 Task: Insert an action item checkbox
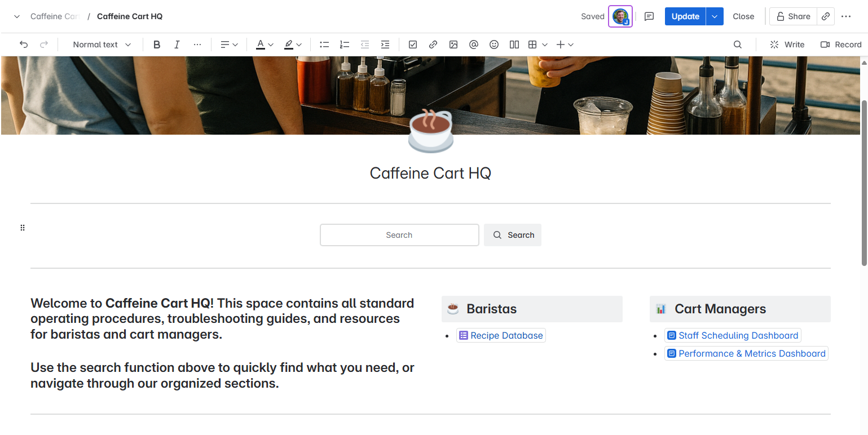413,45
